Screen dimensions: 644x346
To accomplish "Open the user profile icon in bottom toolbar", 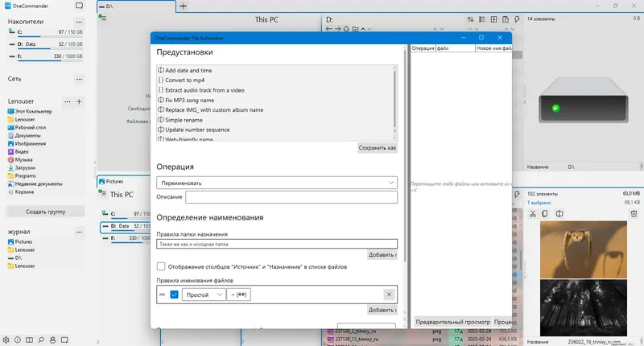I will pos(52,340).
